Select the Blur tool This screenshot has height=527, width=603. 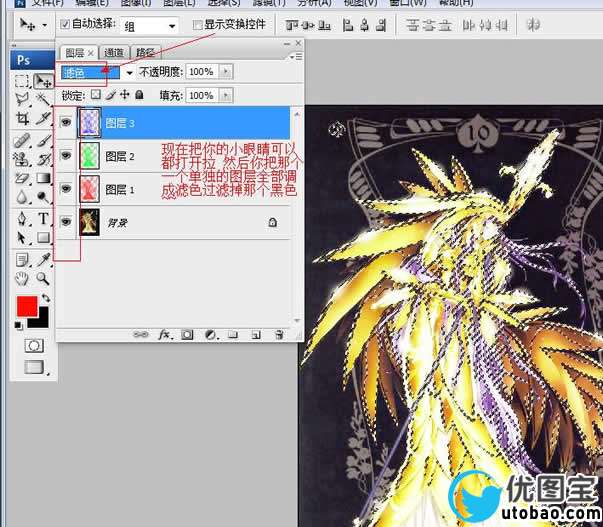(x=22, y=197)
